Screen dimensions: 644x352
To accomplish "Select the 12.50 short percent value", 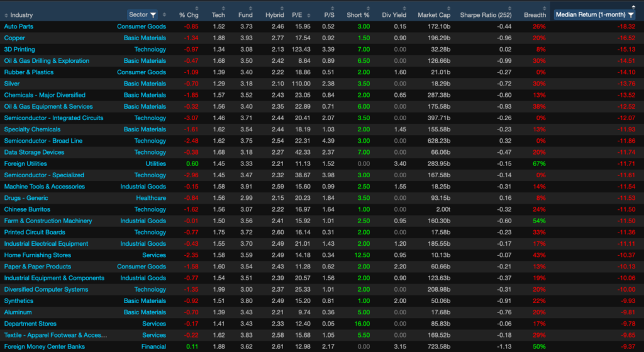I will [x=362, y=255].
